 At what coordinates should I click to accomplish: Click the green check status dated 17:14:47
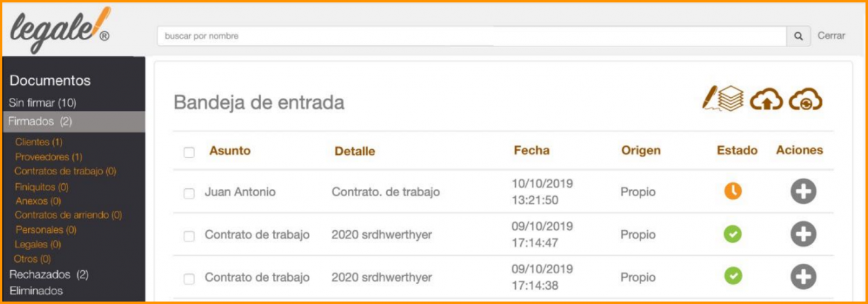pos(733,235)
